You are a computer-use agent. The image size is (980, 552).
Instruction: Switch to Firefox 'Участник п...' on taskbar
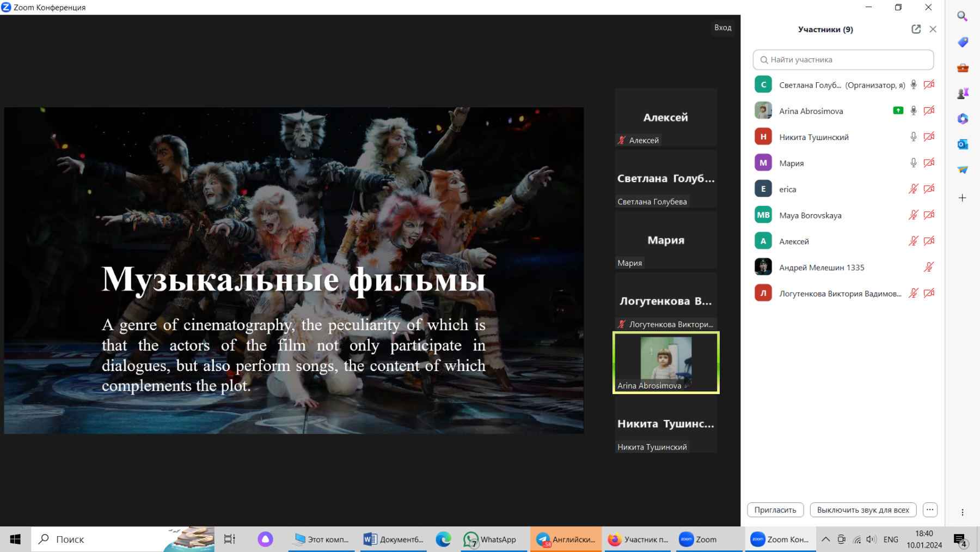pos(638,539)
